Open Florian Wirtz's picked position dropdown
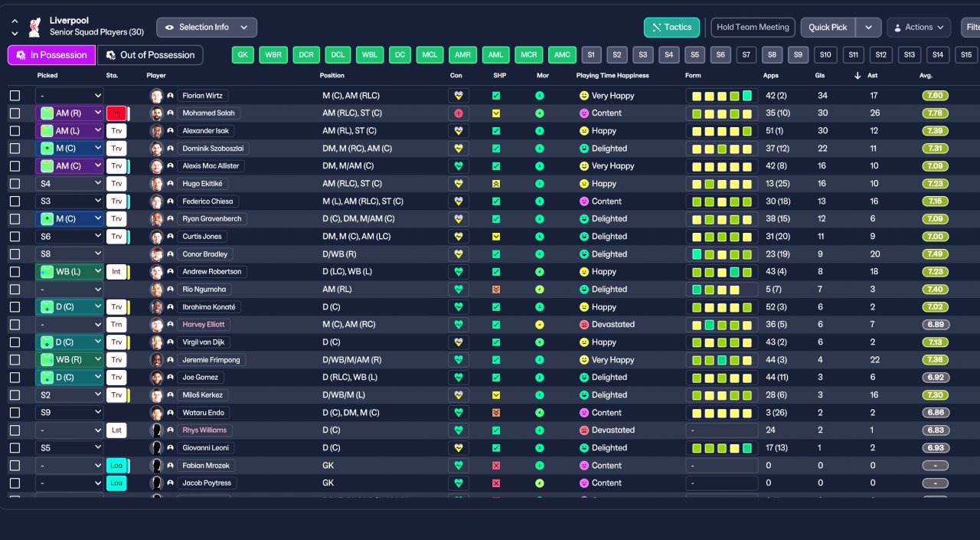This screenshot has width=980, height=540. (x=70, y=96)
